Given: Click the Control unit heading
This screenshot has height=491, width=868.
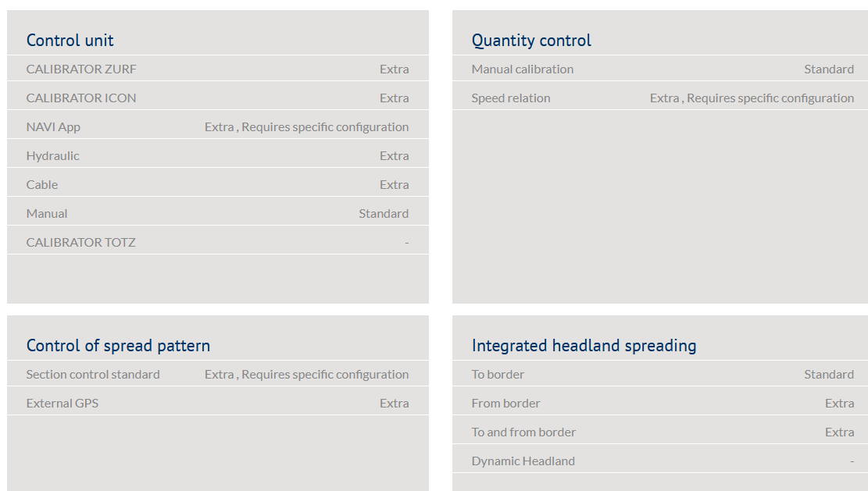Looking at the screenshot, I should [x=70, y=41].
